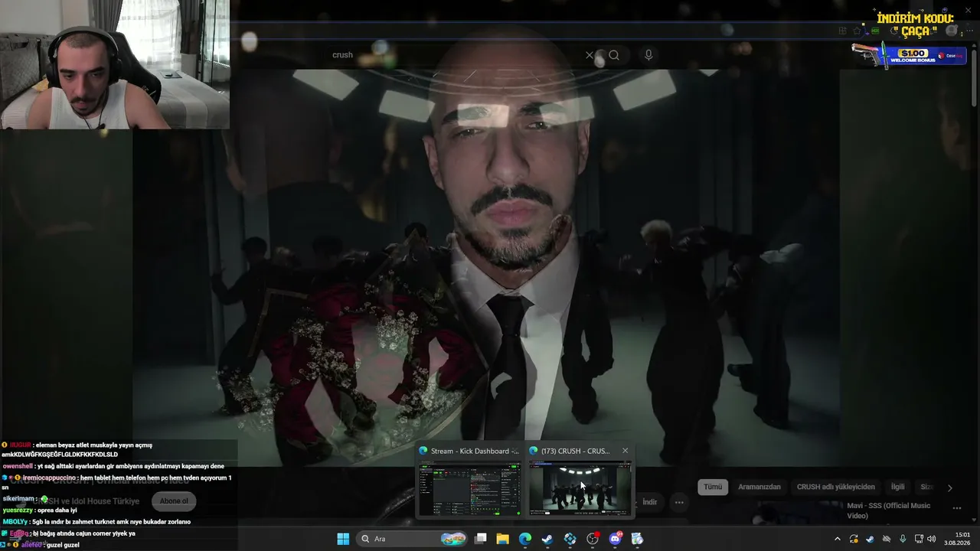Open Discord from the taskbar
Viewport: 980px width, 551px height.
(x=615, y=539)
